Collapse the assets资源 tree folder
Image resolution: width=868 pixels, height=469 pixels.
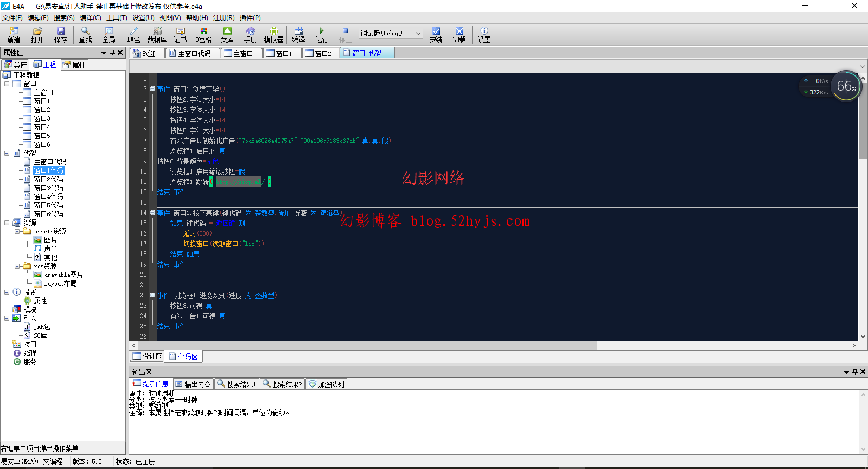coord(17,231)
